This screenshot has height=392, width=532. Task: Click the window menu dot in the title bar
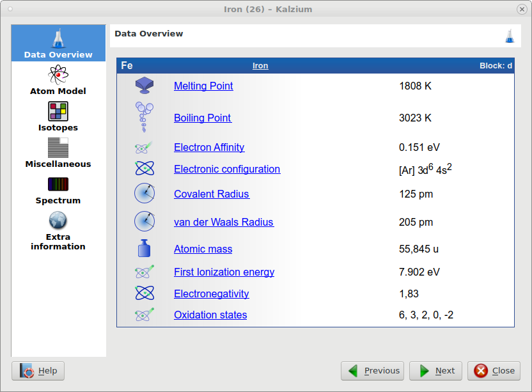(x=10, y=9)
